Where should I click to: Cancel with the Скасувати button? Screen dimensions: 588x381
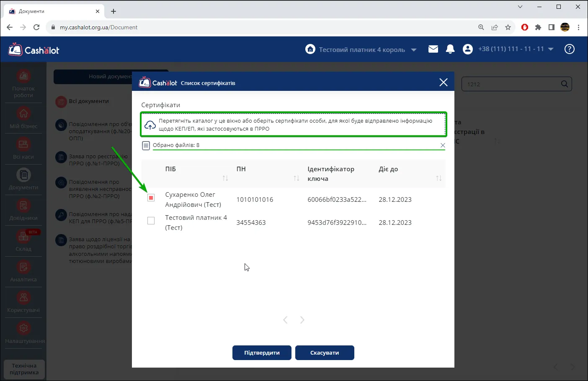click(325, 353)
